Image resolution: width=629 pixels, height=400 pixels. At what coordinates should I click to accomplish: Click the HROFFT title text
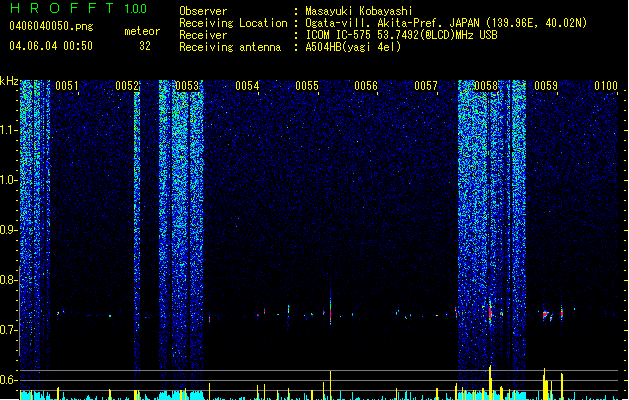click(x=62, y=8)
